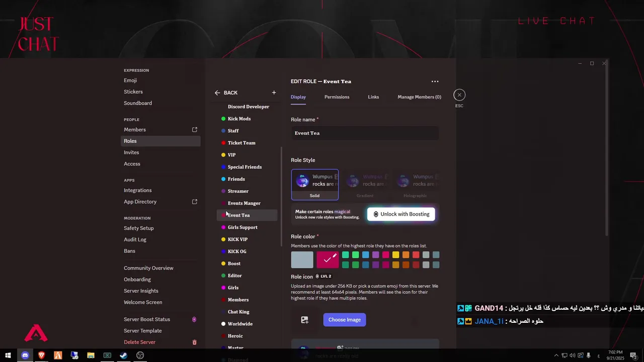Open the network computer icon in taskbar

coord(74,355)
